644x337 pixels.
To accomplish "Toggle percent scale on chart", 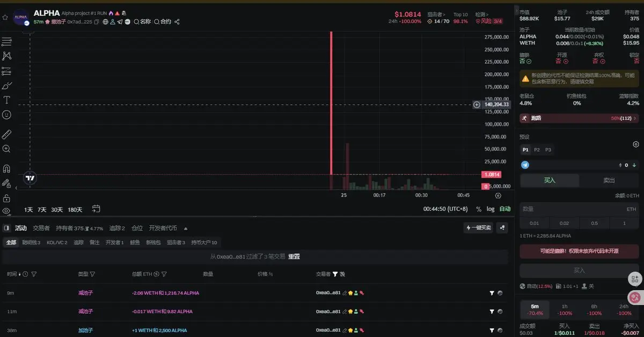I will (x=479, y=209).
